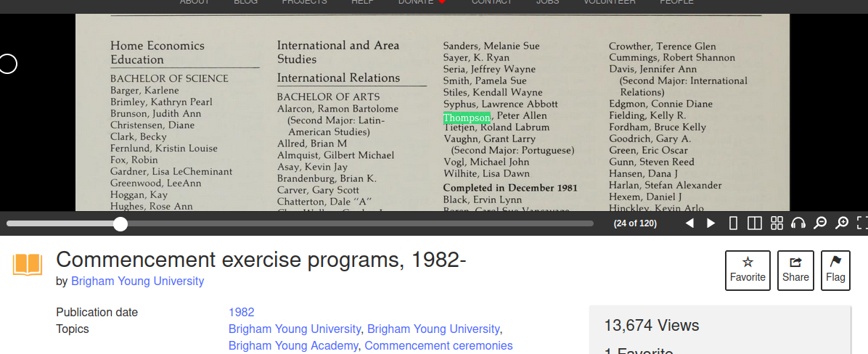Flag this item
868x354 pixels.
(835, 271)
